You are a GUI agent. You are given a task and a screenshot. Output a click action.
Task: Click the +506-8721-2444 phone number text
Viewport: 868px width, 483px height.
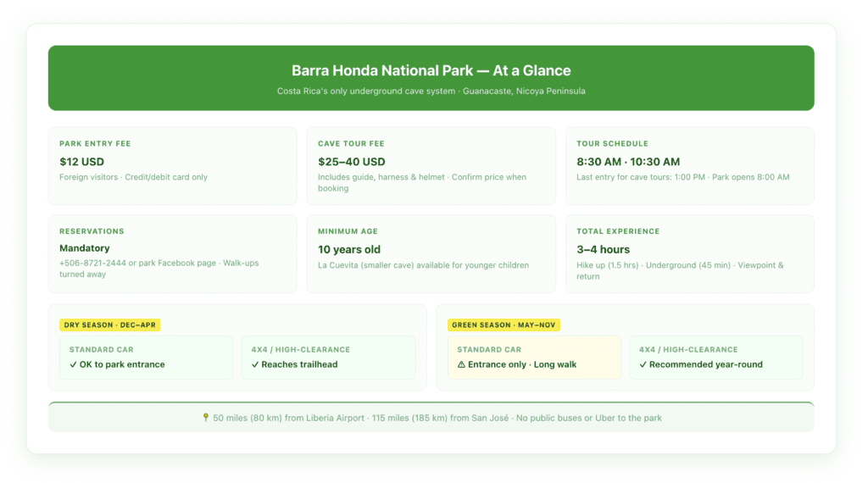pyautogui.click(x=159, y=269)
